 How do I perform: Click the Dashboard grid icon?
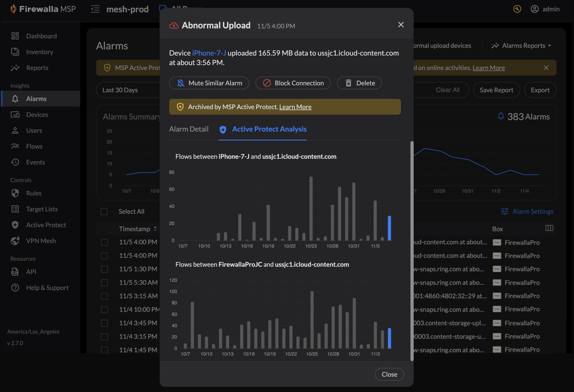15,36
